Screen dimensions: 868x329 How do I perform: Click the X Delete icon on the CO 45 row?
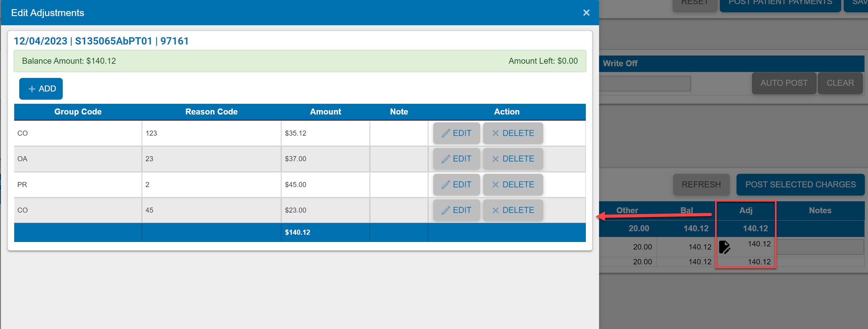pyautogui.click(x=496, y=210)
